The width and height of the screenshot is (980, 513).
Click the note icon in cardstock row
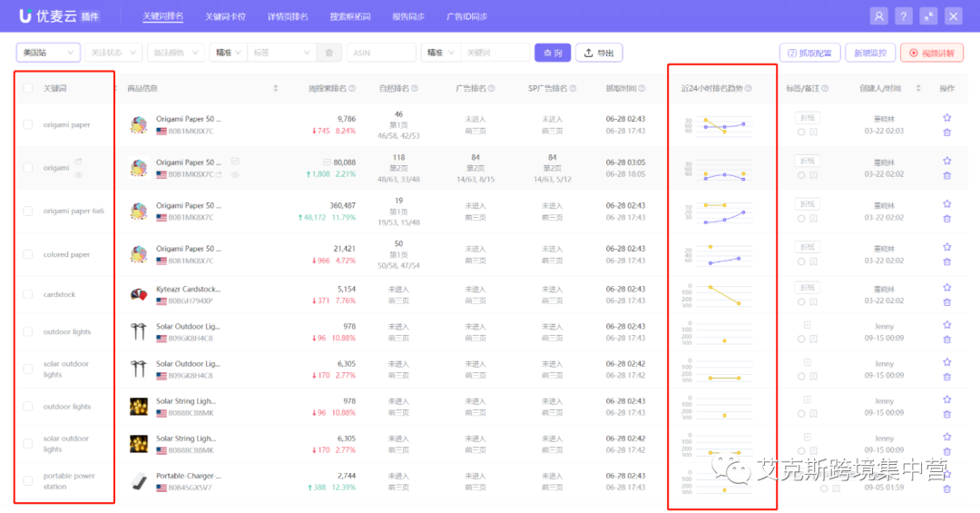[x=813, y=301]
